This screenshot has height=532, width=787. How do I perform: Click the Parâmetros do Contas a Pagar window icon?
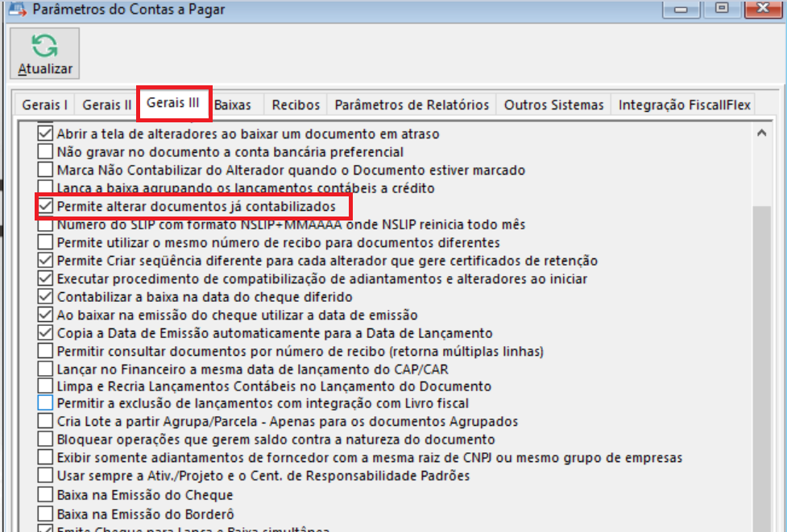coord(18,9)
